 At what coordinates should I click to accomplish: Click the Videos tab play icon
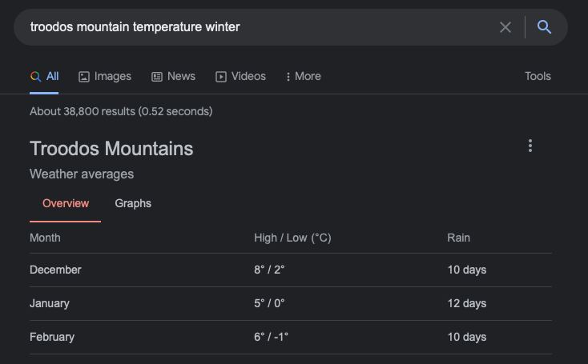pos(221,77)
